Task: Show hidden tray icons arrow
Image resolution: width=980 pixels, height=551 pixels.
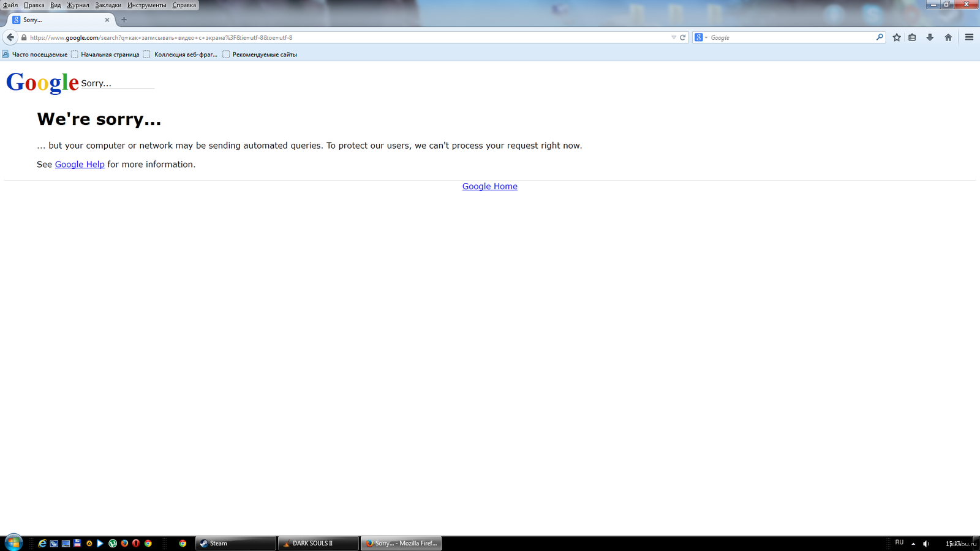Action: tap(913, 544)
